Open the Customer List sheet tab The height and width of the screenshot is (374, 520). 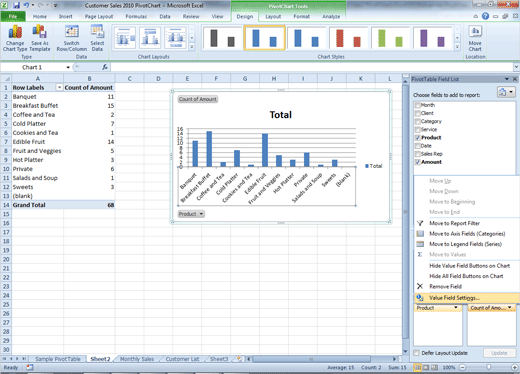pyautogui.click(x=182, y=359)
